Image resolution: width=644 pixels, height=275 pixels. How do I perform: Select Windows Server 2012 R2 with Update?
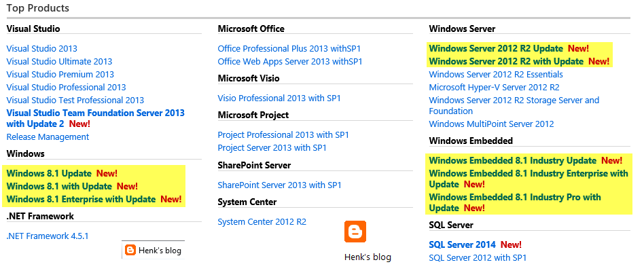506,62
